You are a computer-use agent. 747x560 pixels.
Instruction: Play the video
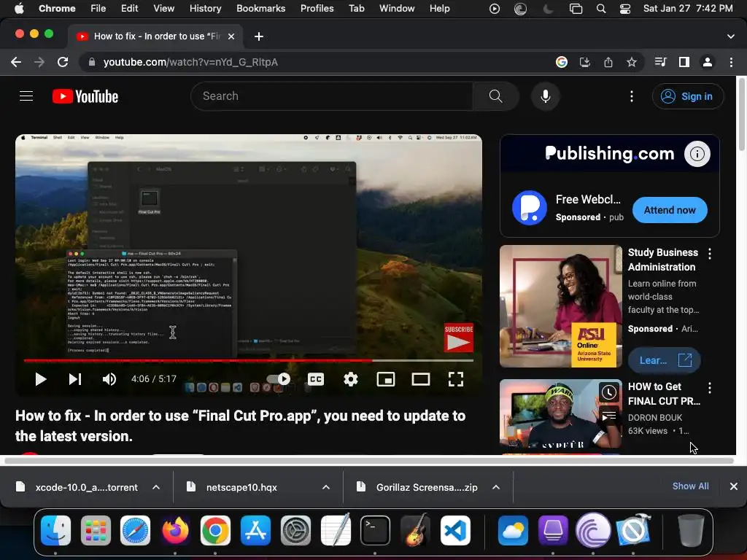click(x=41, y=379)
